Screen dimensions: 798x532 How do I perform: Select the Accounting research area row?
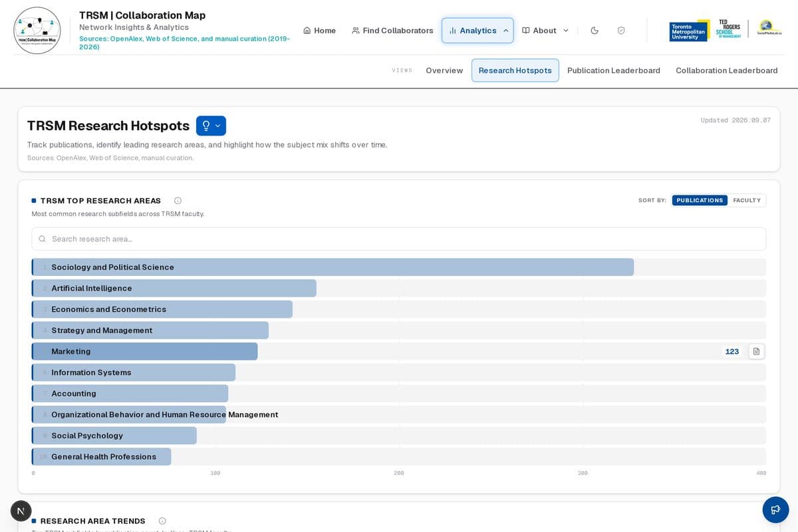point(399,394)
